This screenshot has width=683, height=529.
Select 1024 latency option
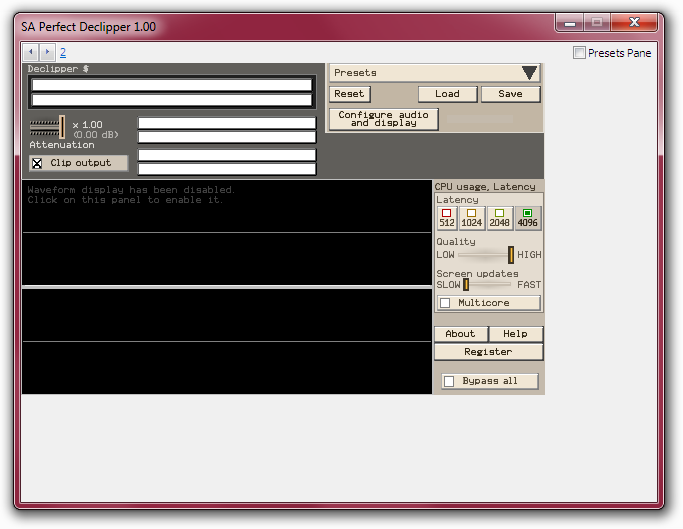click(472, 218)
